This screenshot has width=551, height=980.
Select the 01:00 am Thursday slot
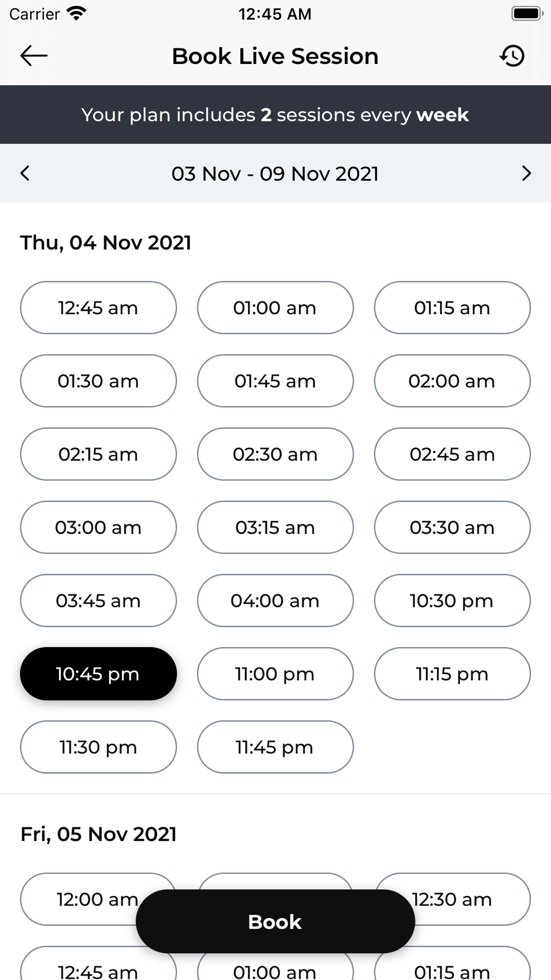click(x=275, y=308)
